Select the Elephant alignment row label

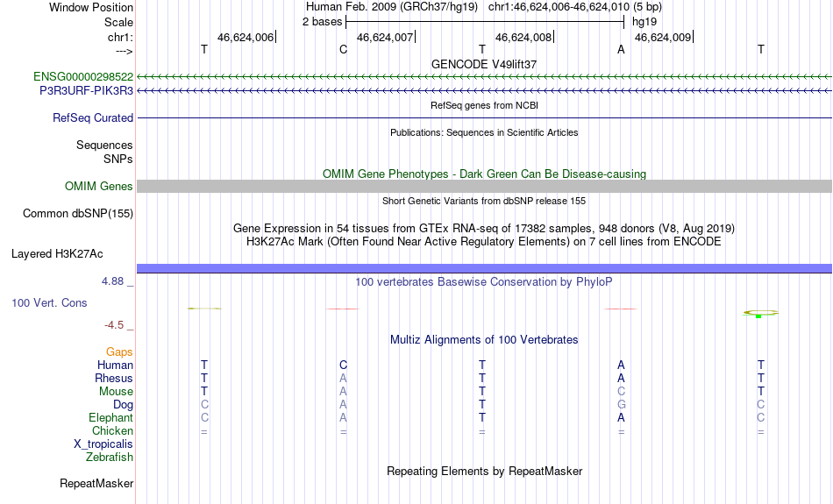pos(111,418)
